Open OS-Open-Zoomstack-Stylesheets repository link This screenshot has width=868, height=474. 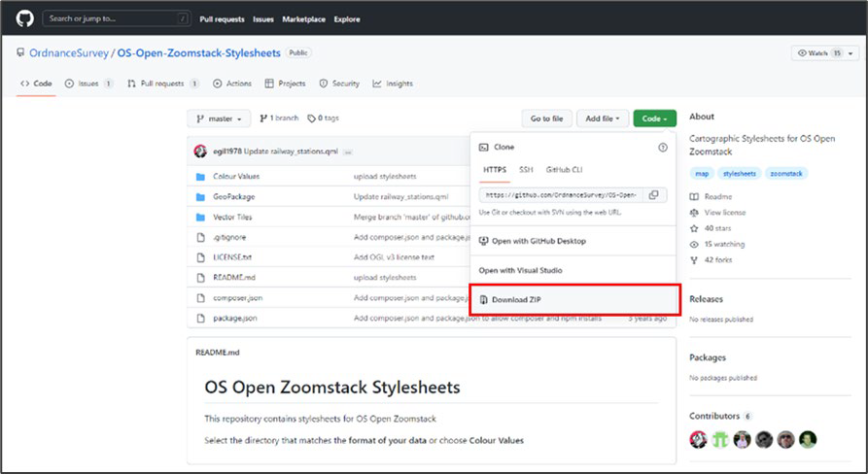click(x=198, y=53)
